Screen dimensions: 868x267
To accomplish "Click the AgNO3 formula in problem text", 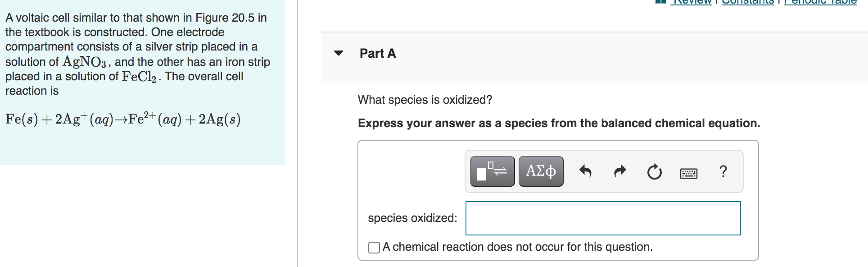I will pos(85,62).
